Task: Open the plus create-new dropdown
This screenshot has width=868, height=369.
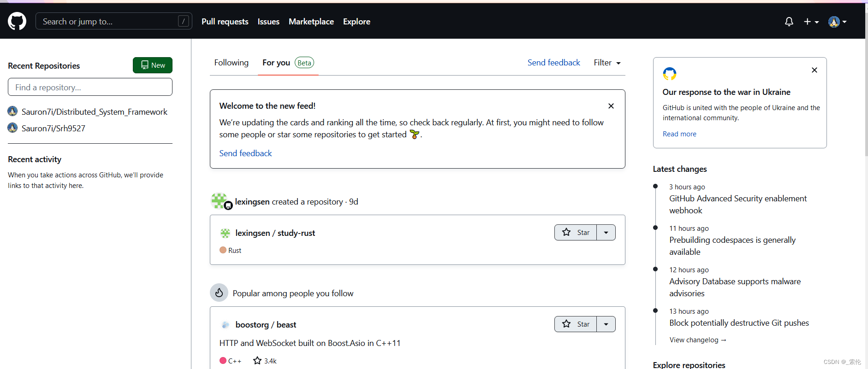Action: (x=811, y=22)
